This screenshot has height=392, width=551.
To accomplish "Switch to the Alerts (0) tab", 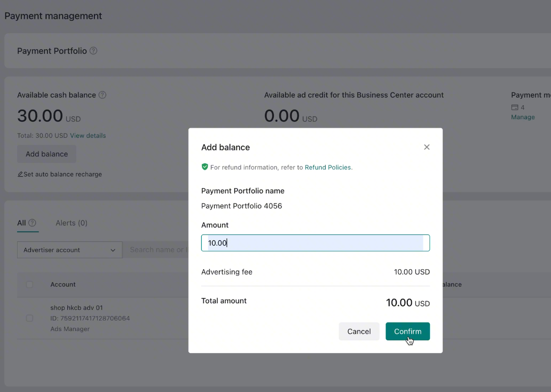I will click(72, 223).
